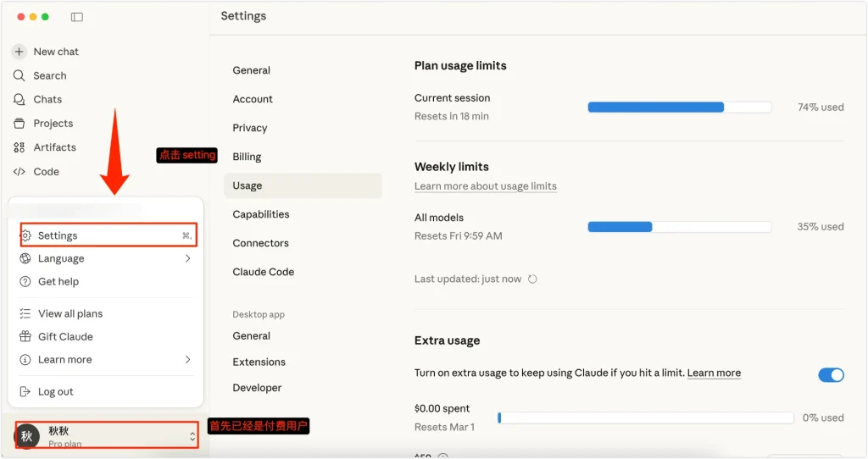Screen dimensions: 868x459
Task: Click the Gift Claude gift icon
Action: pos(25,336)
